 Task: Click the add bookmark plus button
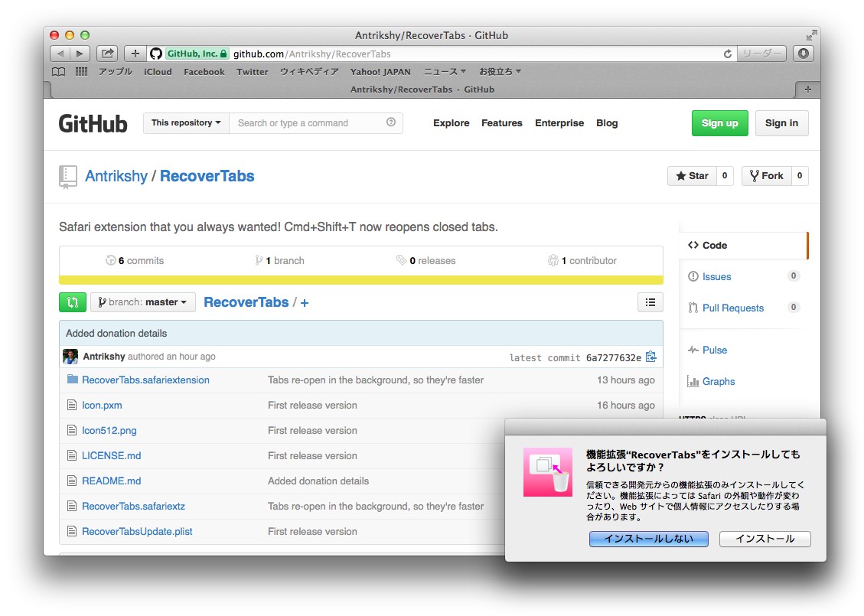click(135, 54)
